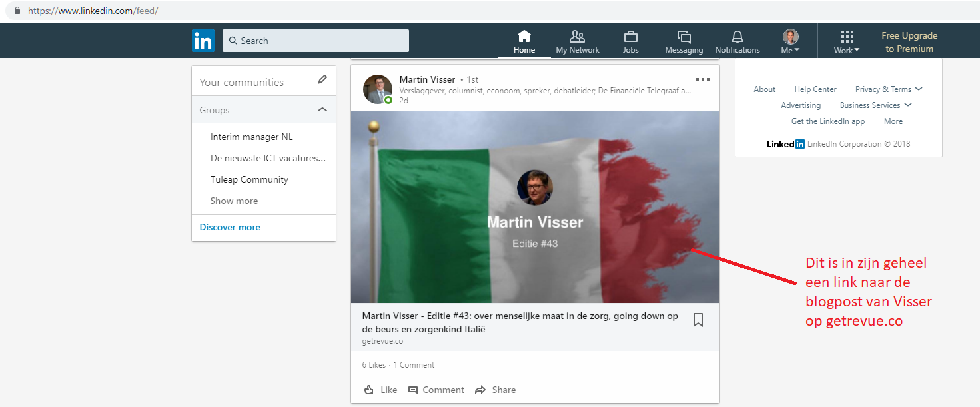Image resolution: width=980 pixels, height=407 pixels.
Task: Click the LinkedIn Corporation © 2018 text
Action: point(859,144)
